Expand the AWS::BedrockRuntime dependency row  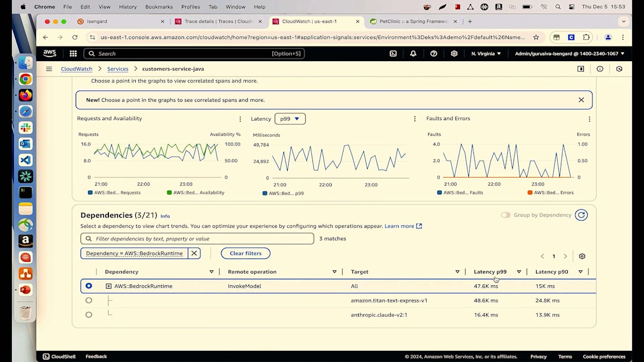(x=108, y=286)
